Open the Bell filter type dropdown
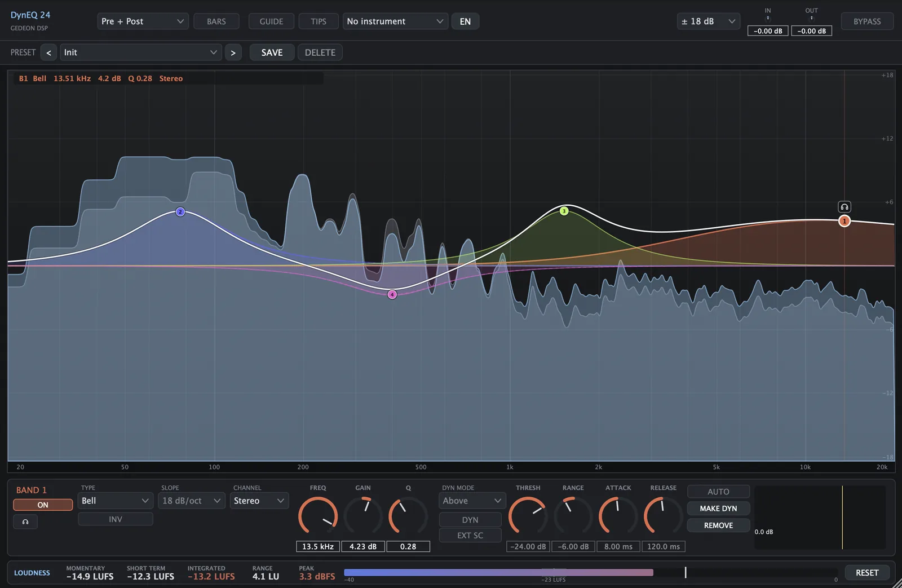902x588 pixels. (x=116, y=501)
